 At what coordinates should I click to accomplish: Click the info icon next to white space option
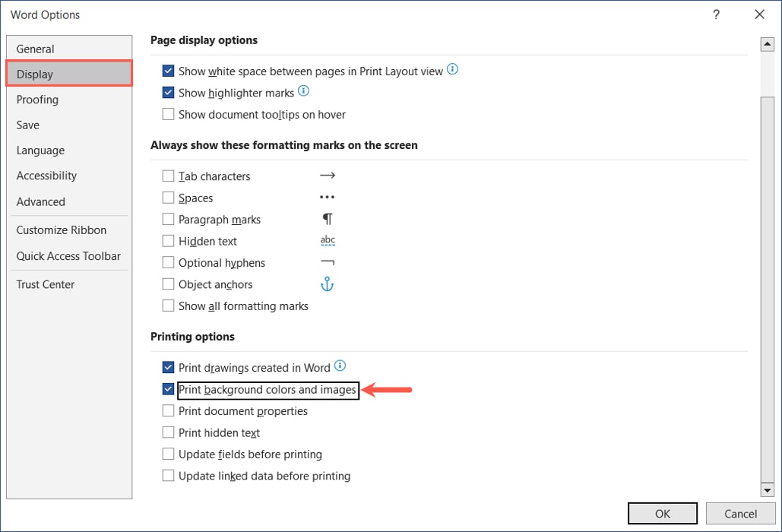pos(452,70)
